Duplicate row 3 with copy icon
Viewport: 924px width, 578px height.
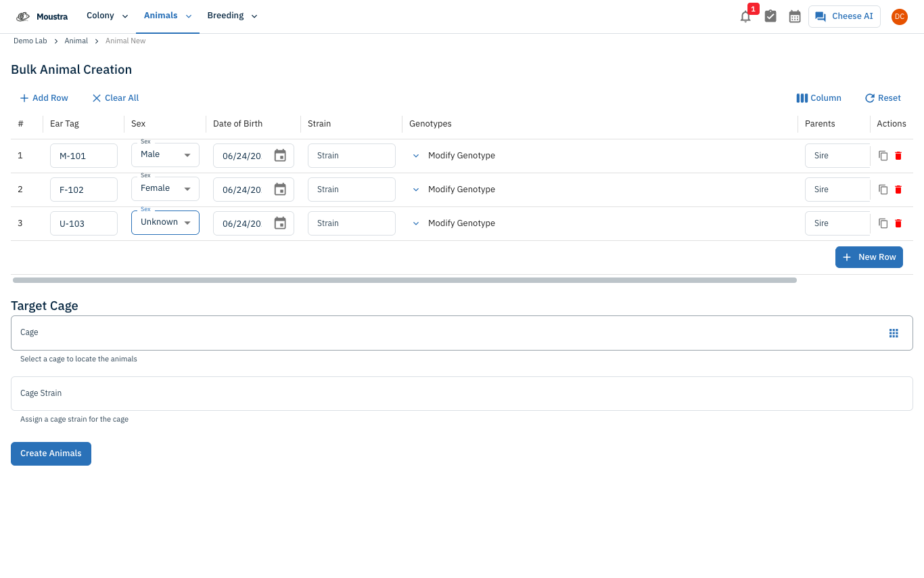[883, 223]
